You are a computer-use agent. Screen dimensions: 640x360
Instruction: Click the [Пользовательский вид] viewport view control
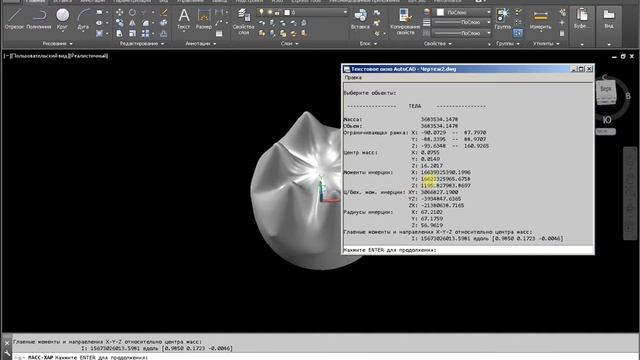pos(40,56)
